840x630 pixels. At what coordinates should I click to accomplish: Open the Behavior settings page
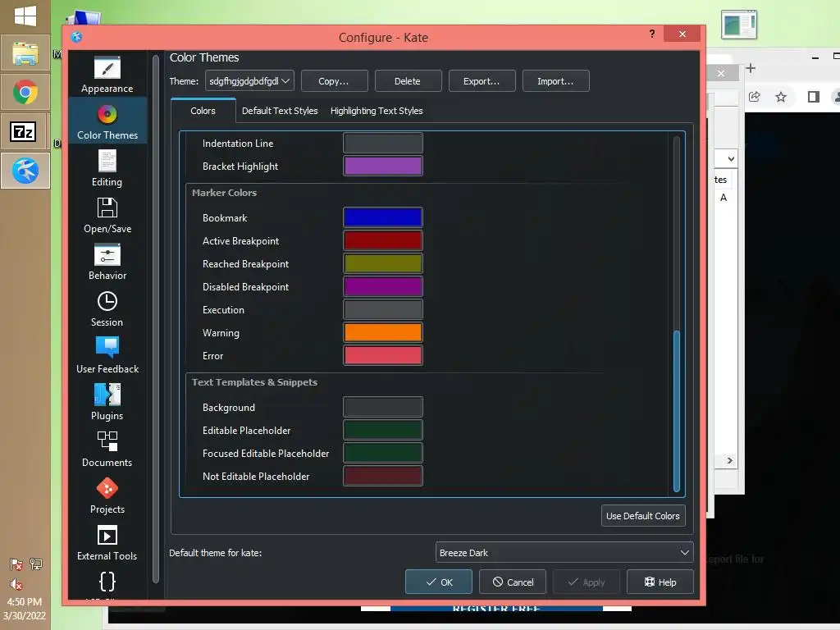[x=107, y=262]
